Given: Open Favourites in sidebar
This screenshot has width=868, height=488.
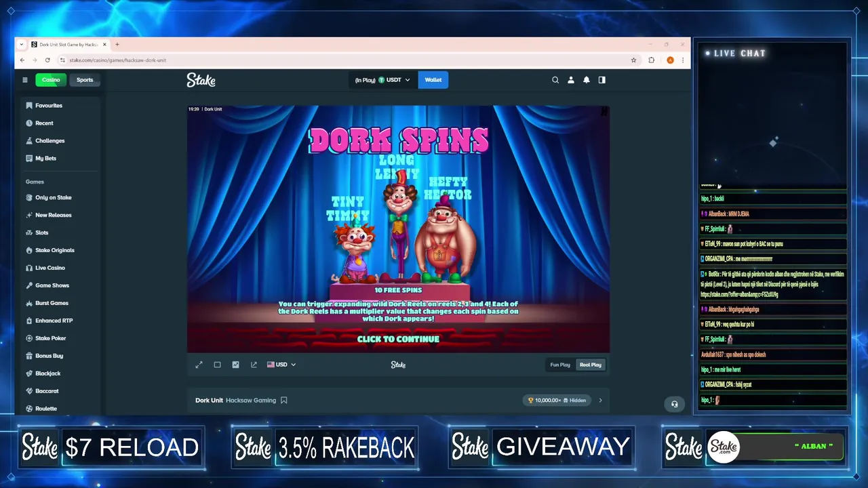Looking at the screenshot, I should (x=49, y=106).
